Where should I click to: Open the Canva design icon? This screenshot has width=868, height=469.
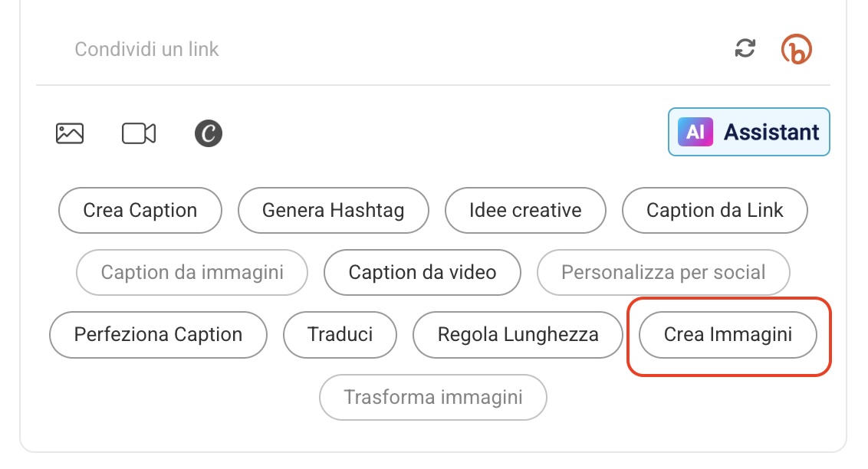(208, 134)
